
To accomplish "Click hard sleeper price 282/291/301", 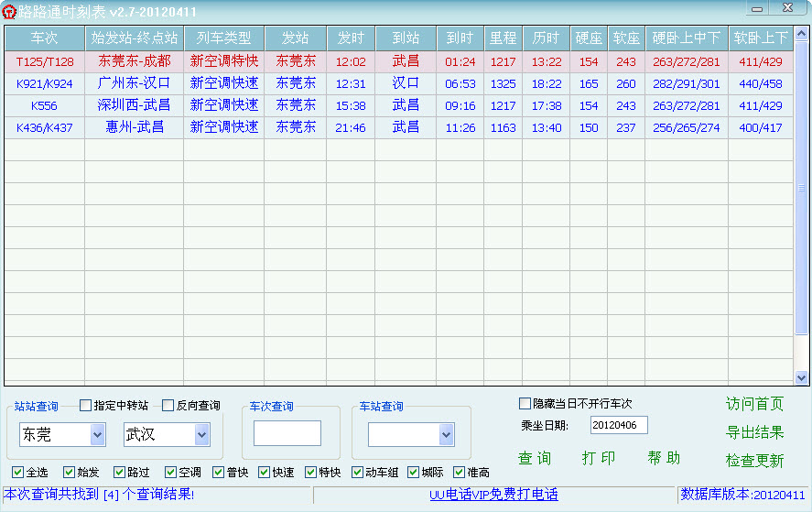I will pos(687,83).
